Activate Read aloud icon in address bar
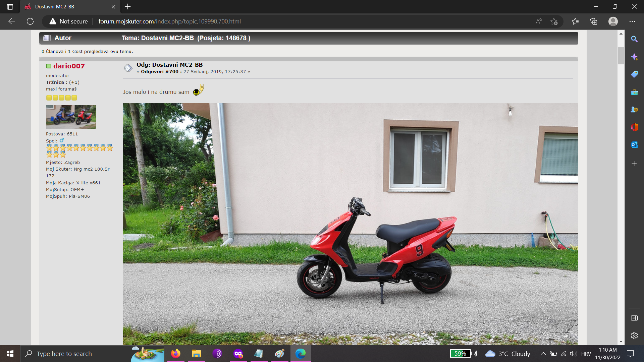 coord(539,21)
